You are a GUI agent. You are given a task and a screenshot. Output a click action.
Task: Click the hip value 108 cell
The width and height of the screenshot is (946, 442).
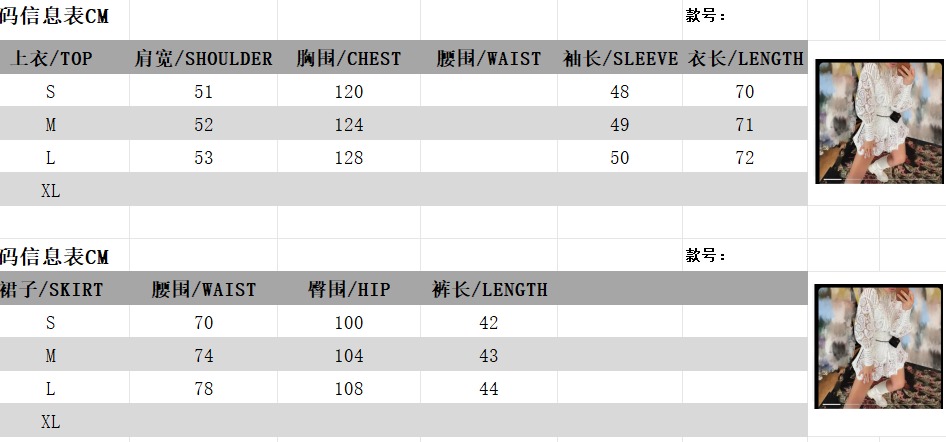(x=349, y=389)
